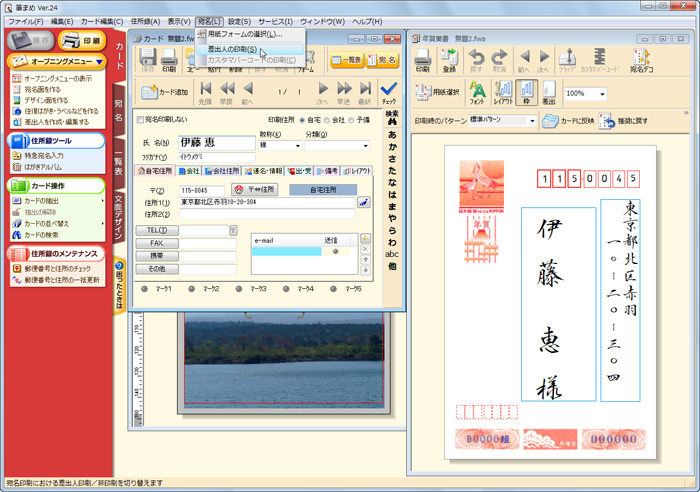Open the 標準パターン print pattern dropdown
The height and width of the screenshot is (492, 700).
point(530,119)
